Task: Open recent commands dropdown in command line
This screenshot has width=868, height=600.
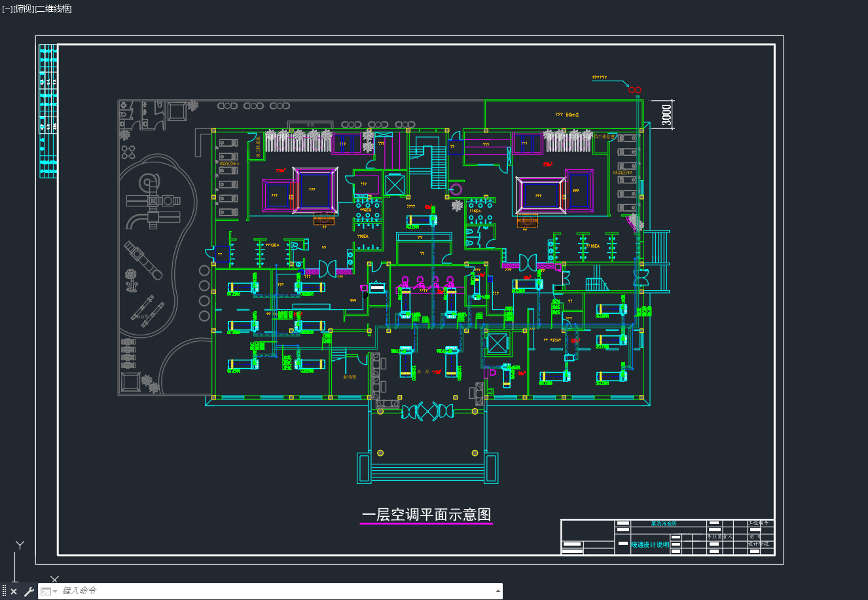Action: [x=48, y=591]
